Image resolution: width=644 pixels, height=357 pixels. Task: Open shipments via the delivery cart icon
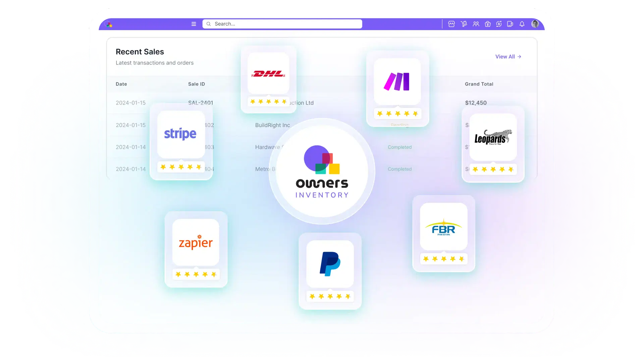pyautogui.click(x=464, y=24)
